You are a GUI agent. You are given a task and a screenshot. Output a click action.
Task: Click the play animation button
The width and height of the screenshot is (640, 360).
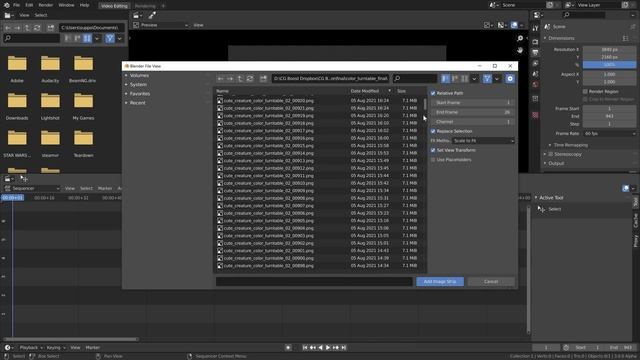tap(328, 348)
